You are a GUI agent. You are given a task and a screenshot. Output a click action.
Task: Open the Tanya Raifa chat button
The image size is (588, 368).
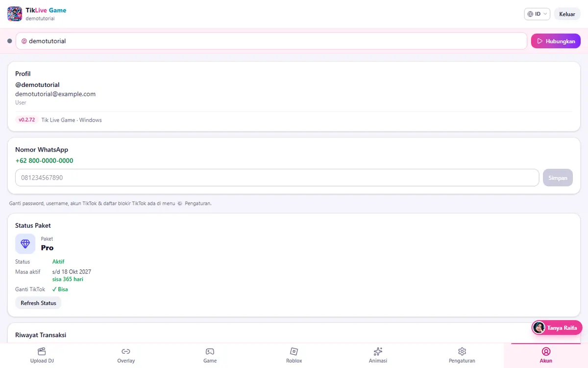pyautogui.click(x=557, y=328)
